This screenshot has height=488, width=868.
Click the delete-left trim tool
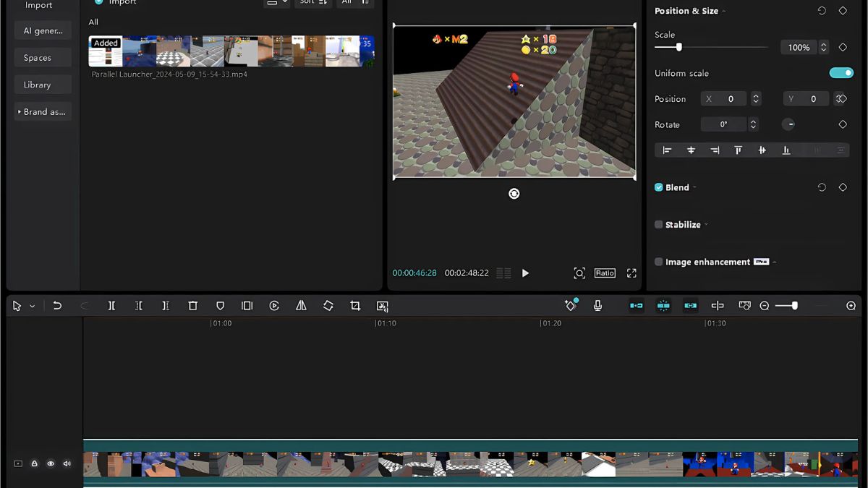pos(138,306)
